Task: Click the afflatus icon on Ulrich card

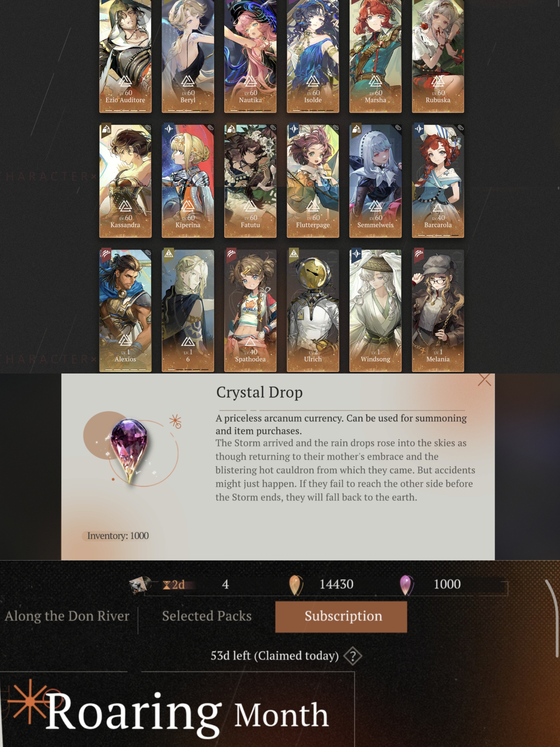Action: click(x=294, y=254)
